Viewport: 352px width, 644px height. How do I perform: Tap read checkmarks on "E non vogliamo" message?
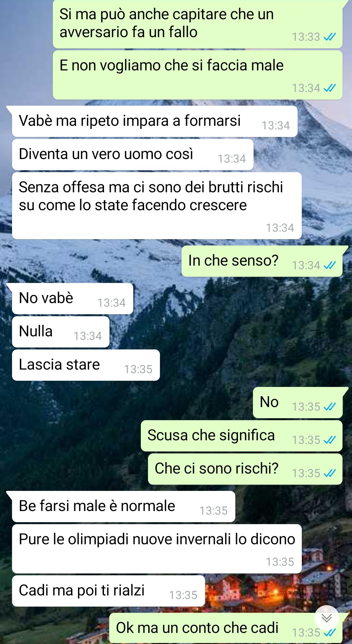[330, 88]
